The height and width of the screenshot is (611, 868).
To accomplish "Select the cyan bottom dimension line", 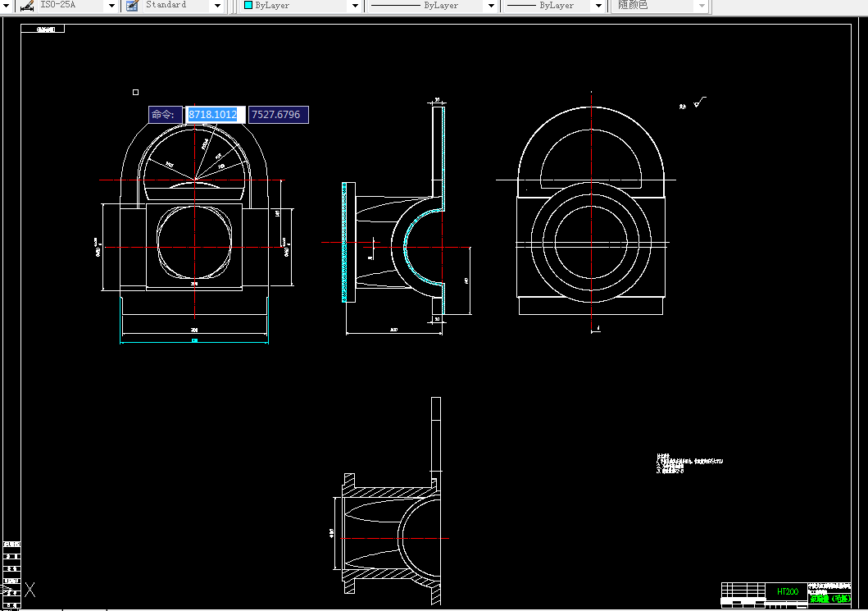I will tap(194, 342).
